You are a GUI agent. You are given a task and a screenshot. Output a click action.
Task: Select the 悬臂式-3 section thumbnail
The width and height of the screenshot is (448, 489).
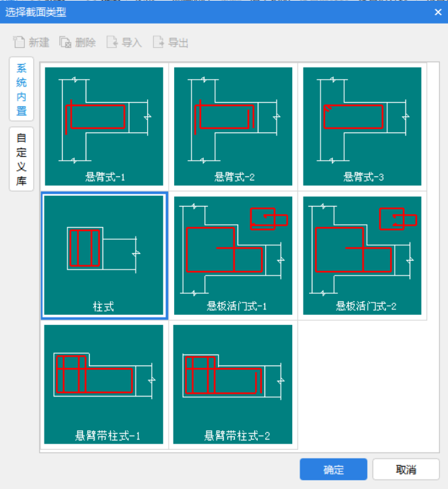362,126
